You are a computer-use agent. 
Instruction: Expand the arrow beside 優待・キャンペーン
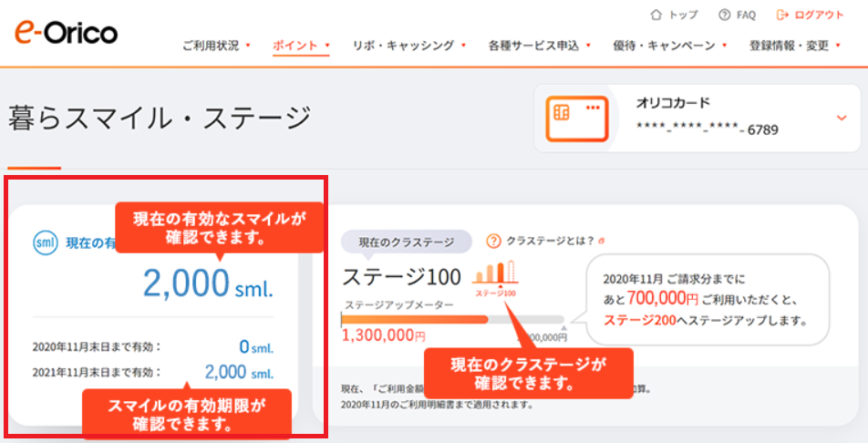pos(724,46)
